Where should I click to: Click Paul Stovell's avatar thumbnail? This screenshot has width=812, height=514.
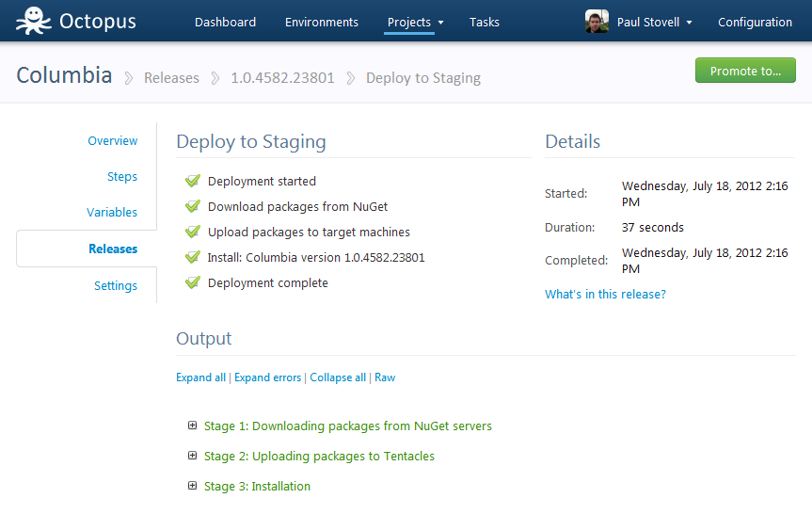tap(597, 22)
